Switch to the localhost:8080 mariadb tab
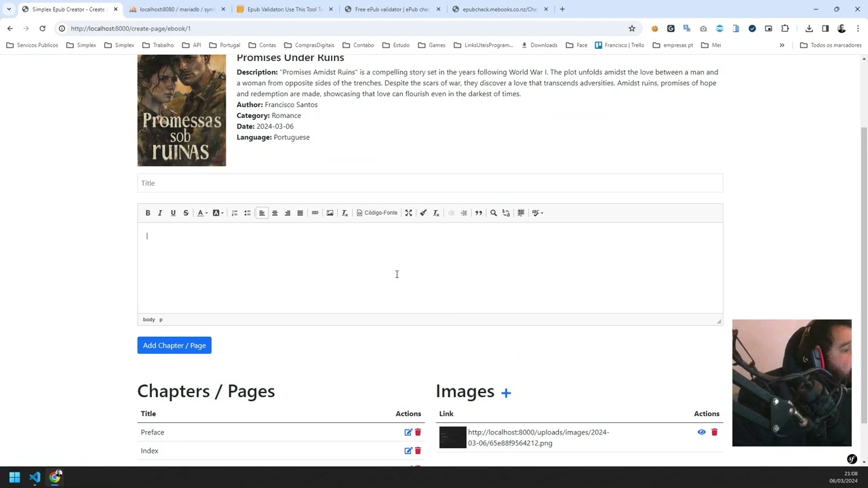Image resolution: width=868 pixels, height=488 pixels. [x=177, y=9]
